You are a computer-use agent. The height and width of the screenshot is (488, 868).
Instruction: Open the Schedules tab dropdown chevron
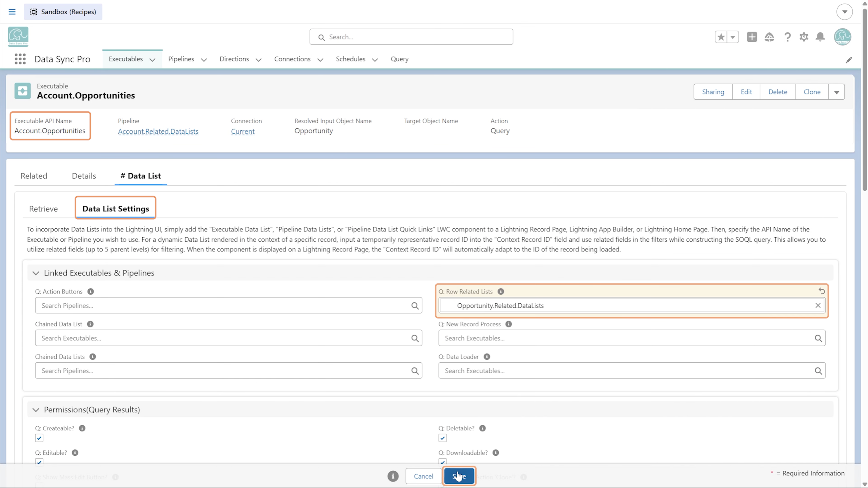point(375,60)
